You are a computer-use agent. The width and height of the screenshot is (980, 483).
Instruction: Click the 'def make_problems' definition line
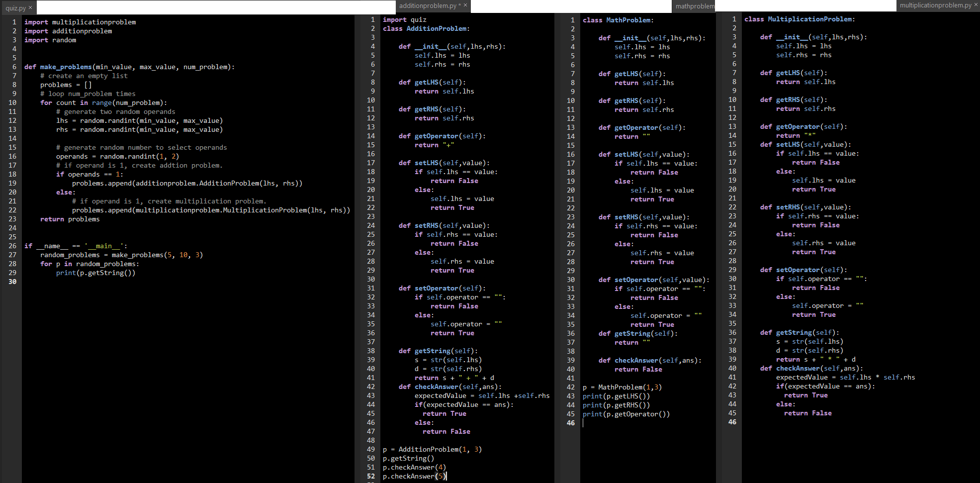point(129,67)
